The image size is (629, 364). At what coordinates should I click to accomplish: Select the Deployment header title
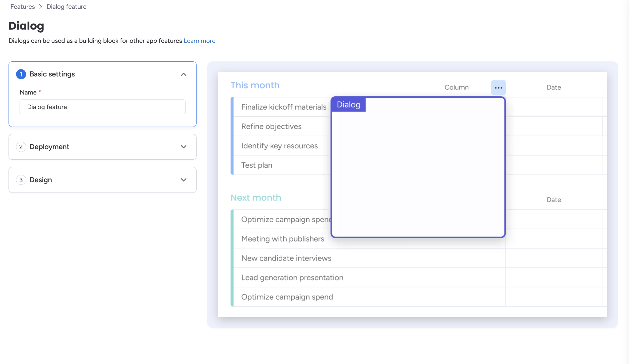[x=49, y=147]
